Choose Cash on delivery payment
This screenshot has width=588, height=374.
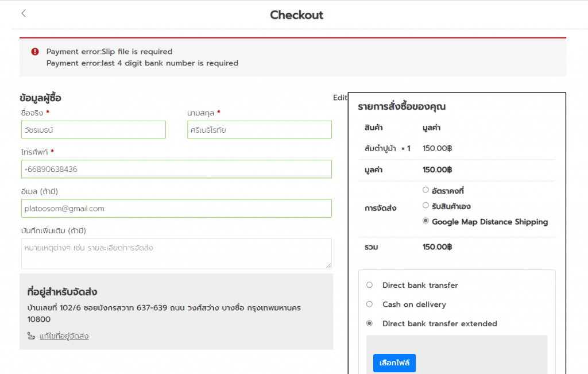[x=369, y=304]
